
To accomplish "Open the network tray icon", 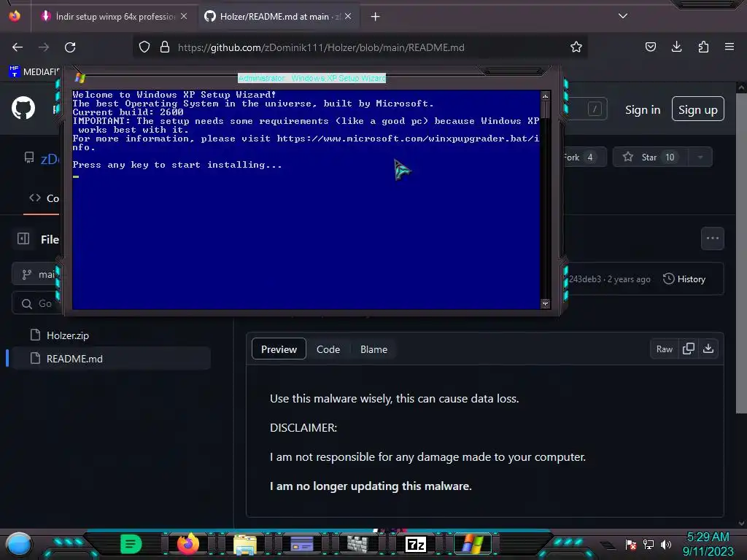I will [649, 544].
